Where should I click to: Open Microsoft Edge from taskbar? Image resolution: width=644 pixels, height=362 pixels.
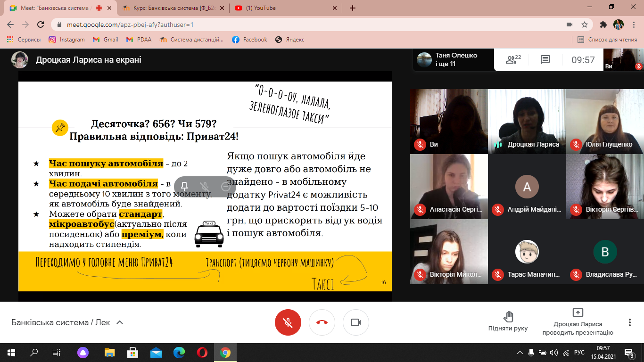click(x=179, y=352)
